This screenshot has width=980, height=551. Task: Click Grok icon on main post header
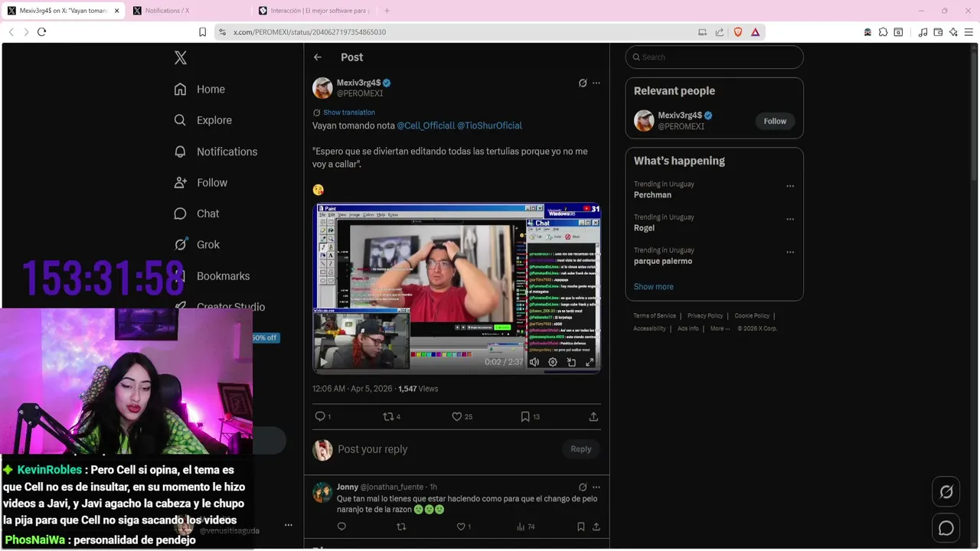pyautogui.click(x=583, y=83)
